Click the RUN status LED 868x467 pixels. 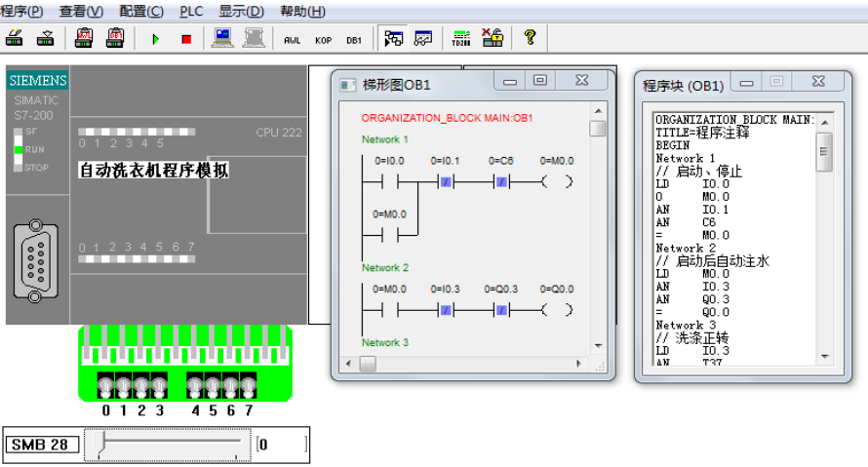point(19,149)
